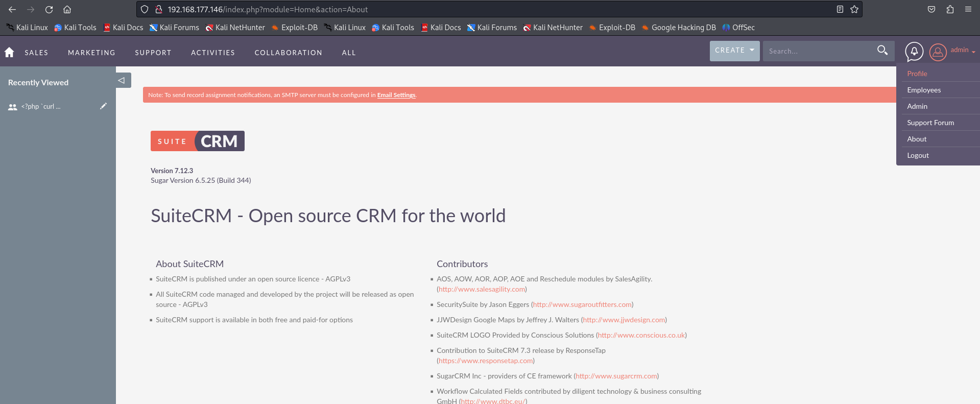The image size is (980, 404).
Task: Click the browser forward arrow
Action: (31, 9)
